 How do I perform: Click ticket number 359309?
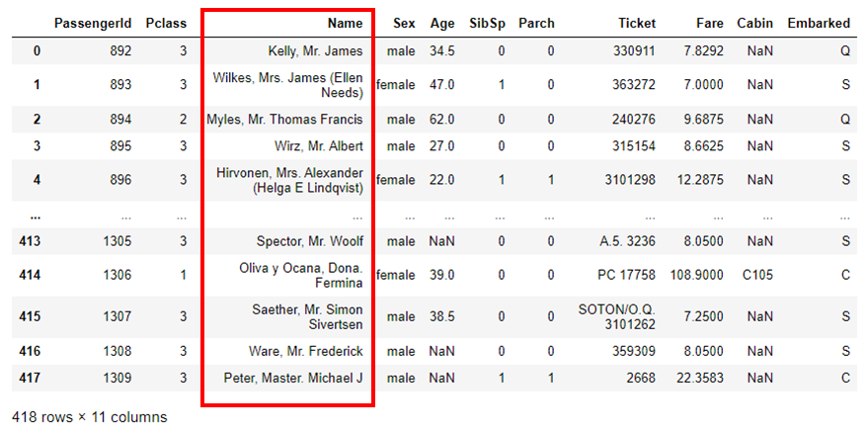634,351
